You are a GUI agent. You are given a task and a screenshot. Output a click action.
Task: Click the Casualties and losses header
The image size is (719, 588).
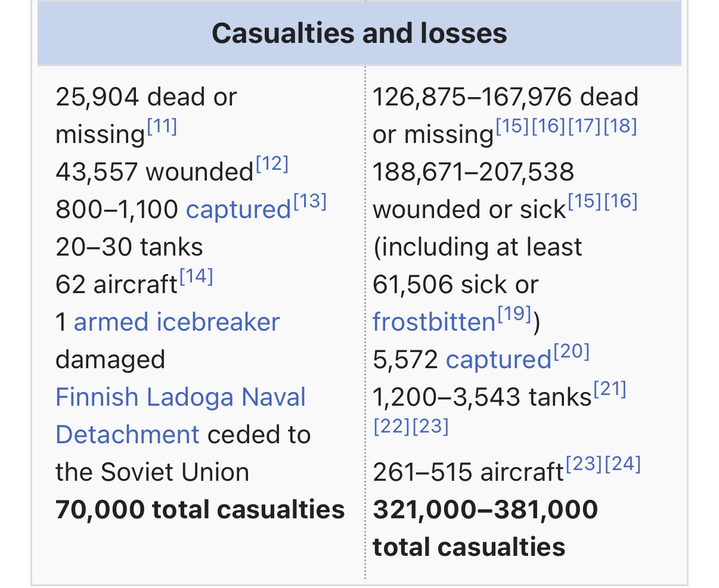click(359, 33)
